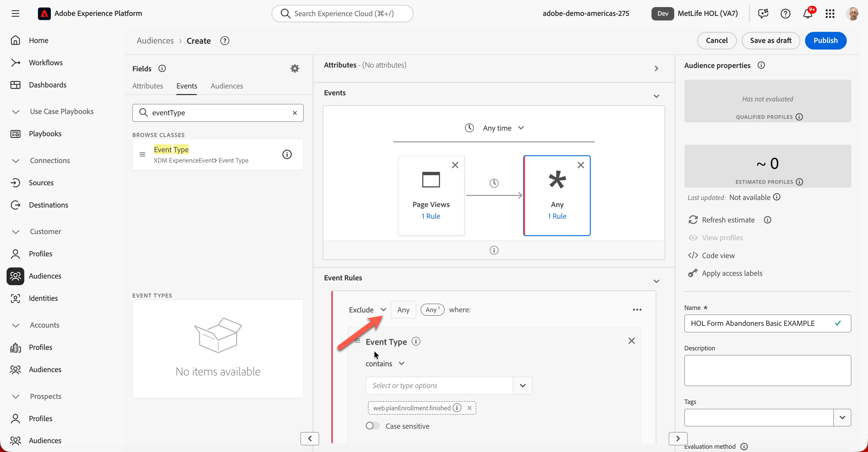
Task: Click the Description text area
Action: [768, 371]
